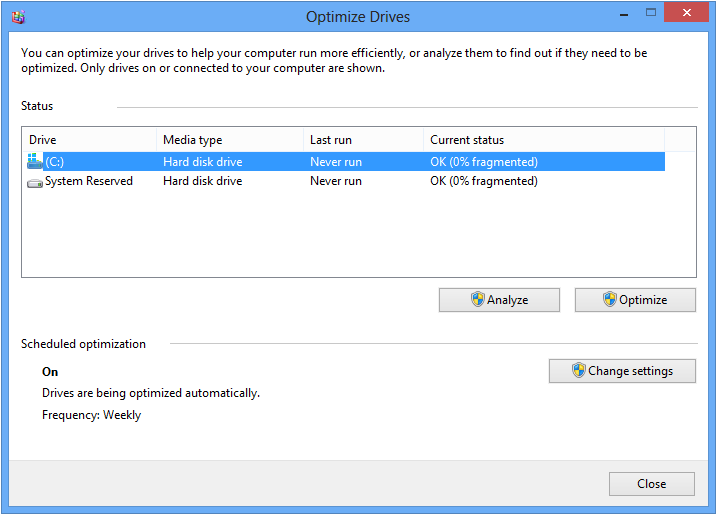Click the Never run cell for System Reserved

click(336, 181)
